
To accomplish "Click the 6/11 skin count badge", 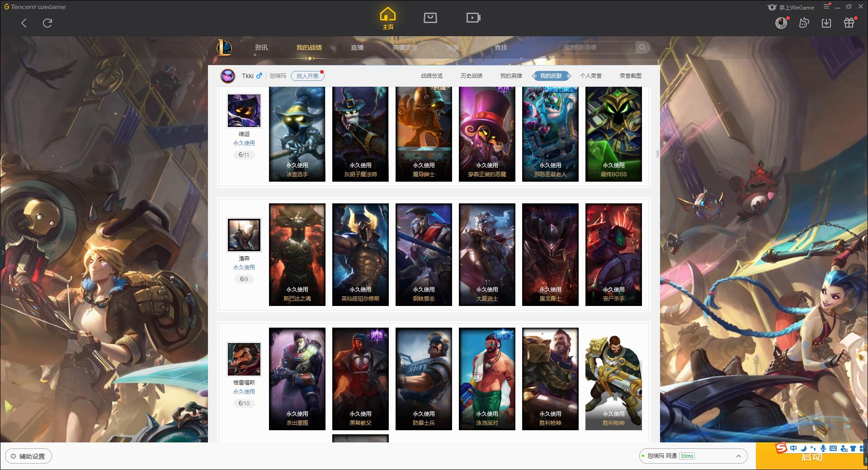I will (x=244, y=155).
